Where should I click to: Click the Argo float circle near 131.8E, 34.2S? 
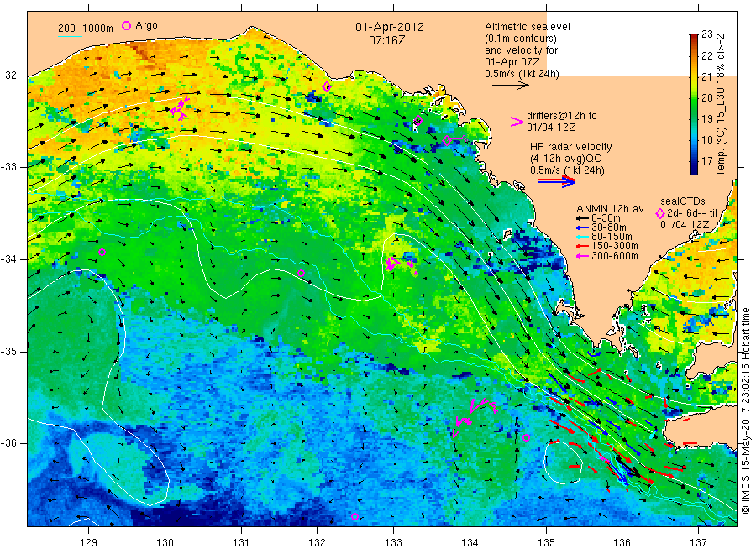click(302, 273)
